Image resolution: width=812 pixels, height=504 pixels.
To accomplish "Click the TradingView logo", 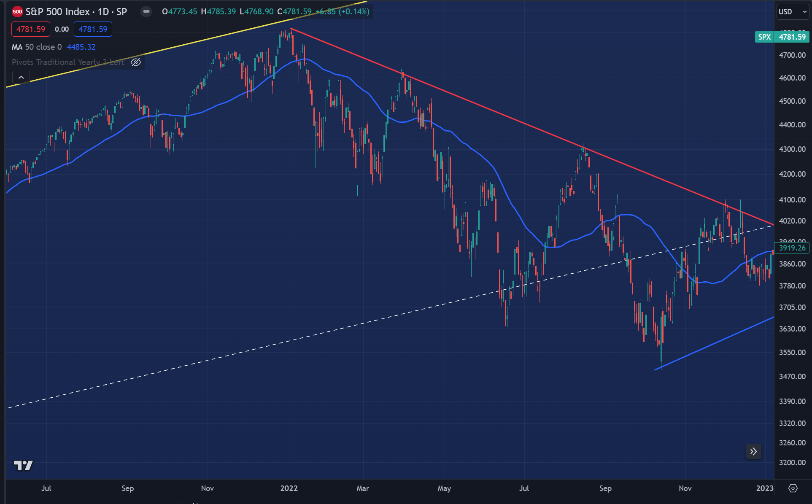I will click(23, 465).
